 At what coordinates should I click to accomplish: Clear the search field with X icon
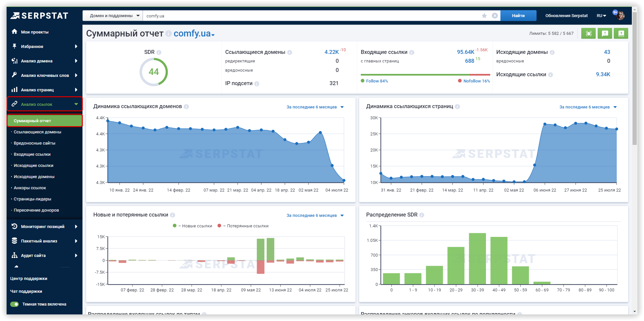tap(495, 15)
